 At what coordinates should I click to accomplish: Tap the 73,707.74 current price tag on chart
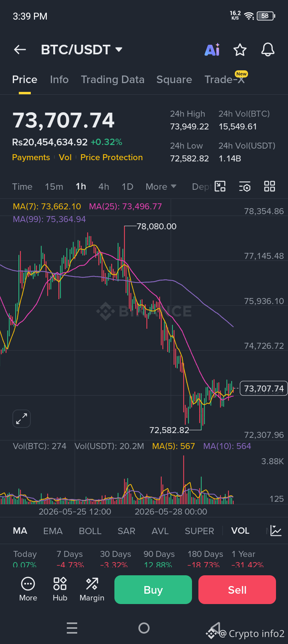tap(264, 388)
